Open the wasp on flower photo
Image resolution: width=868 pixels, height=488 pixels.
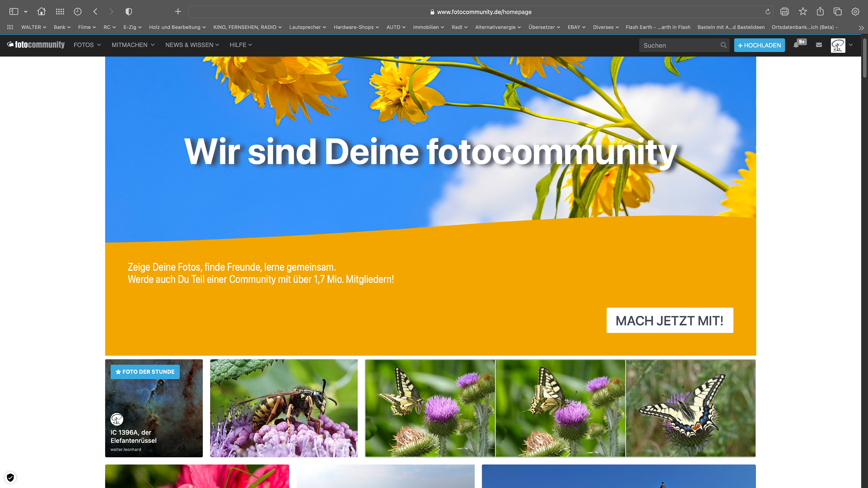284,408
